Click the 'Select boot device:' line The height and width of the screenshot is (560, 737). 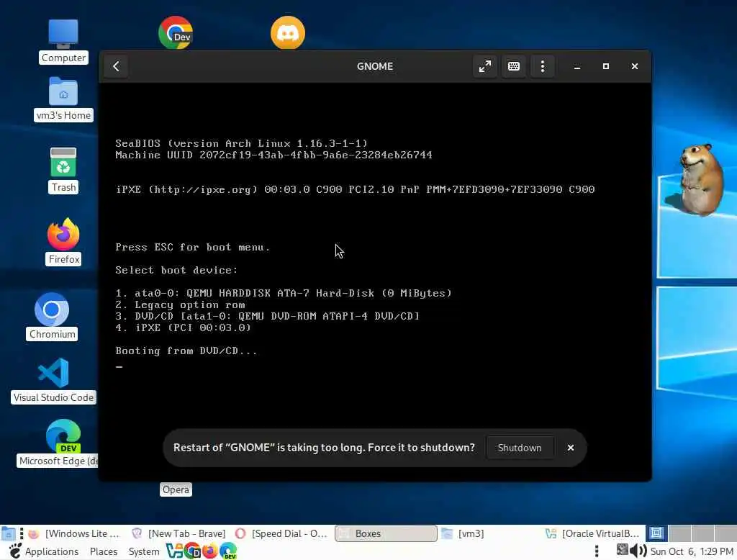177,271
